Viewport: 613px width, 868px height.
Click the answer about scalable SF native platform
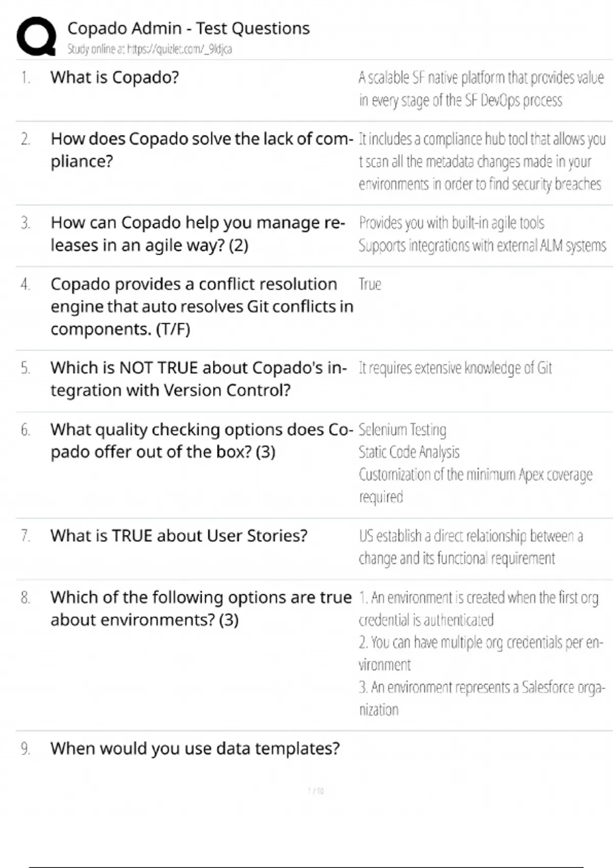click(x=481, y=89)
